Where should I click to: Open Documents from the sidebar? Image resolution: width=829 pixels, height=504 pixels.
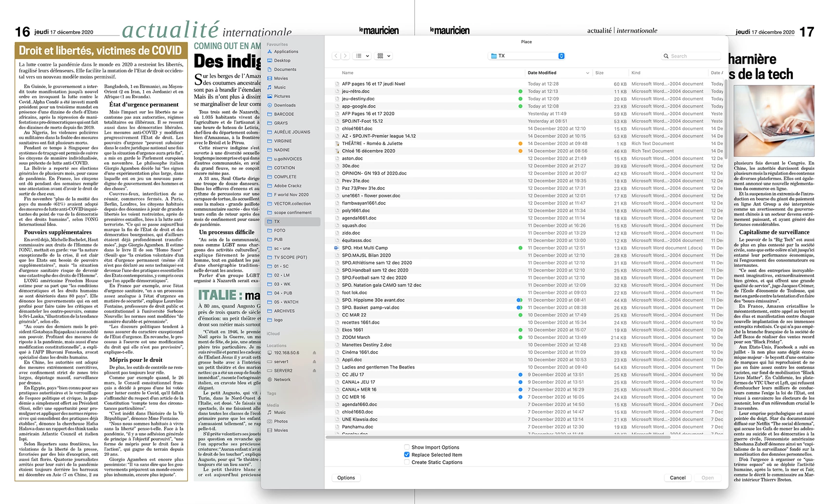point(285,70)
